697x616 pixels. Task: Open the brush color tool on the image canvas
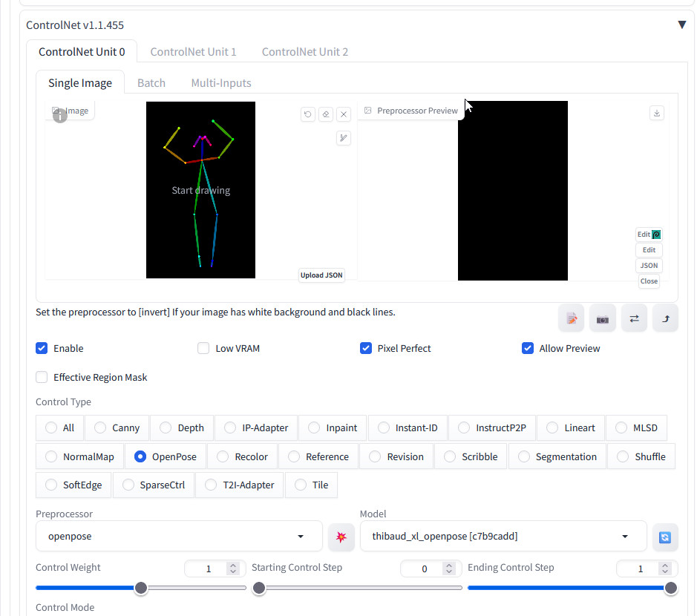click(344, 138)
